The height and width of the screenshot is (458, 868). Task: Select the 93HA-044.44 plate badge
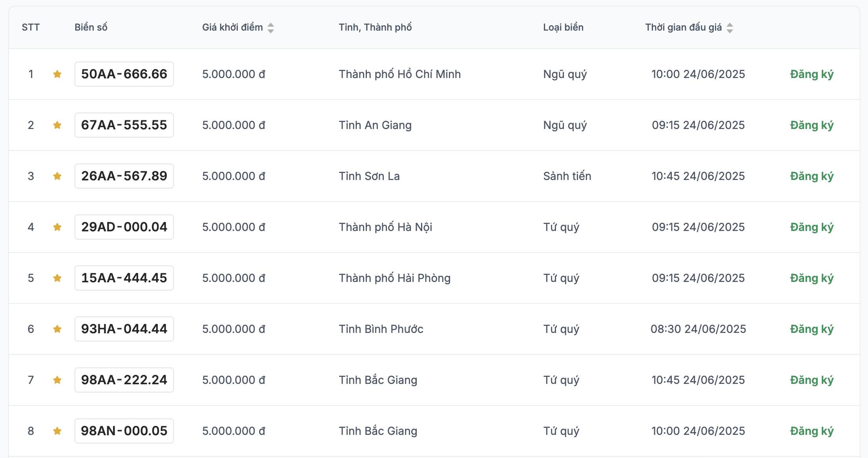(124, 329)
